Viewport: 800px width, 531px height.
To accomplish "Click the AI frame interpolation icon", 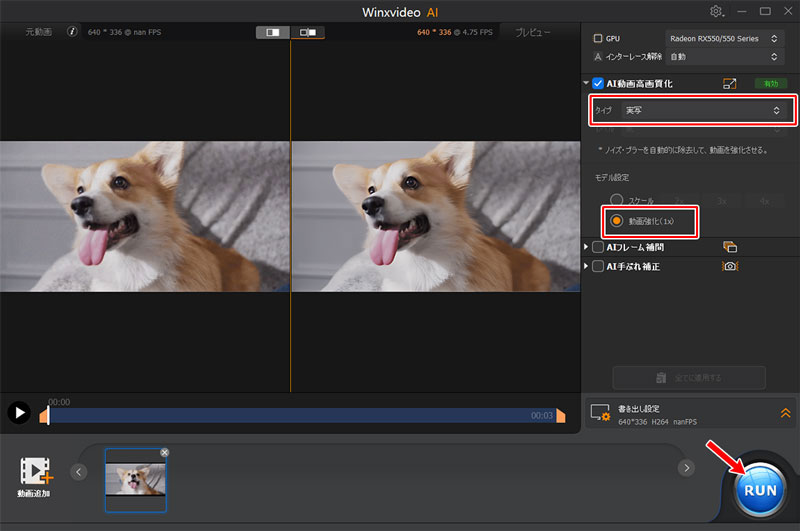I will 729,247.
